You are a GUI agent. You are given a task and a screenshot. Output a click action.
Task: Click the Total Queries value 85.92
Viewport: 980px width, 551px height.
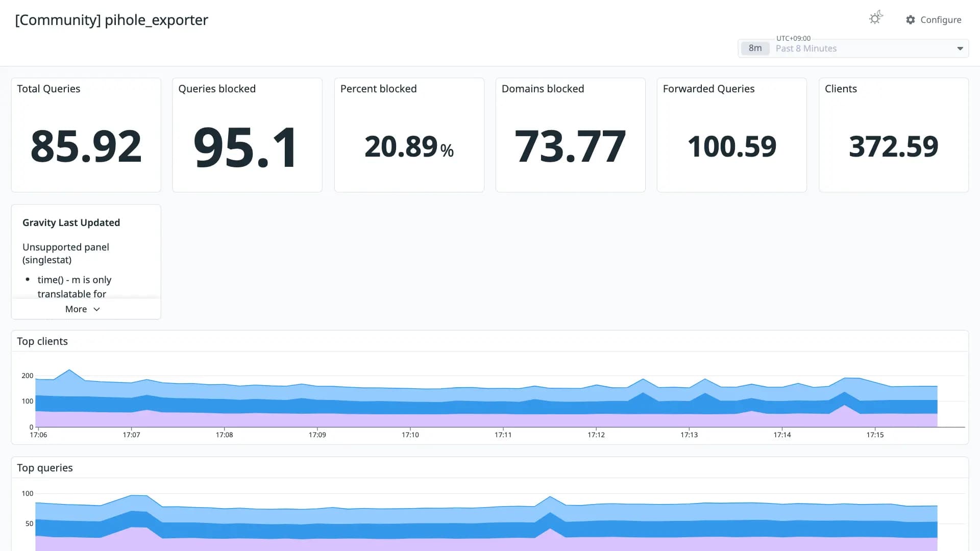pyautogui.click(x=86, y=146)
